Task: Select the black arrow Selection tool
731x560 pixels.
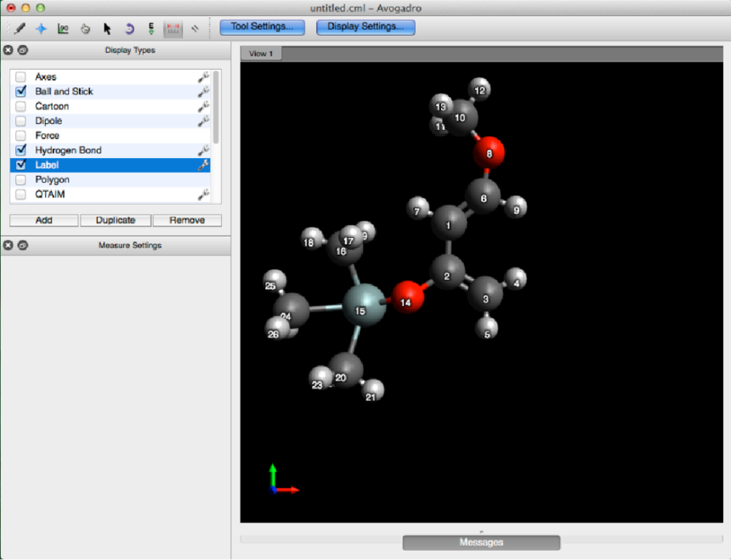Action: point(107,27)
